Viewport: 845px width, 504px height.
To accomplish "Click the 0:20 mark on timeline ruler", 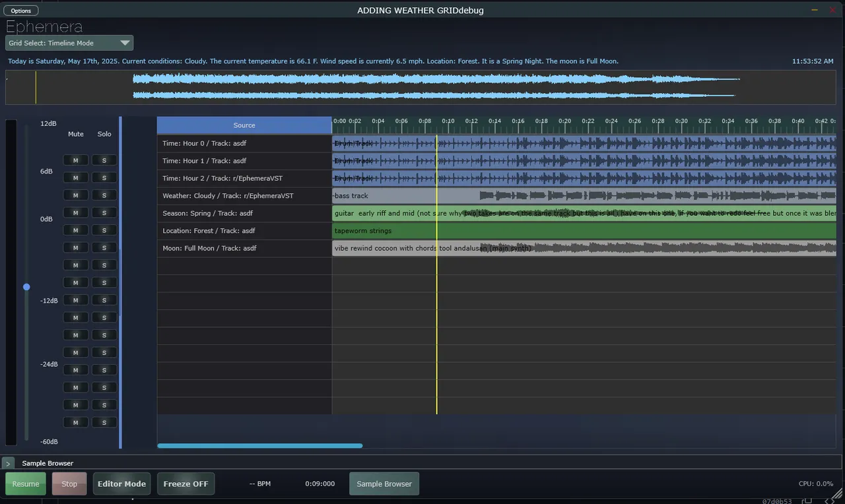I will click(x=564, y=121).
